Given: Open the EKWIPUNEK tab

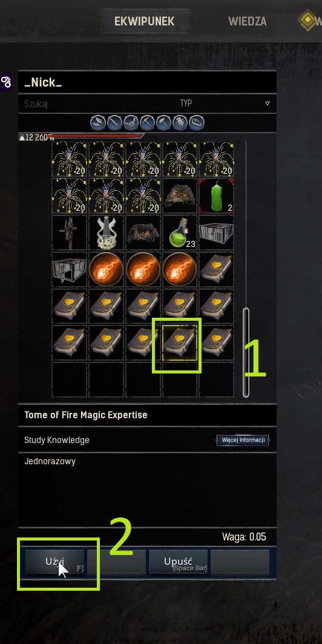Looking at the screenshot, I should pyautogui.click(x=145, y=21).
